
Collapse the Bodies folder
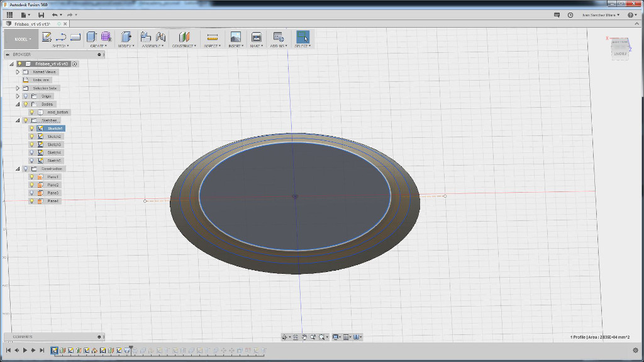(x=18, y=104)
